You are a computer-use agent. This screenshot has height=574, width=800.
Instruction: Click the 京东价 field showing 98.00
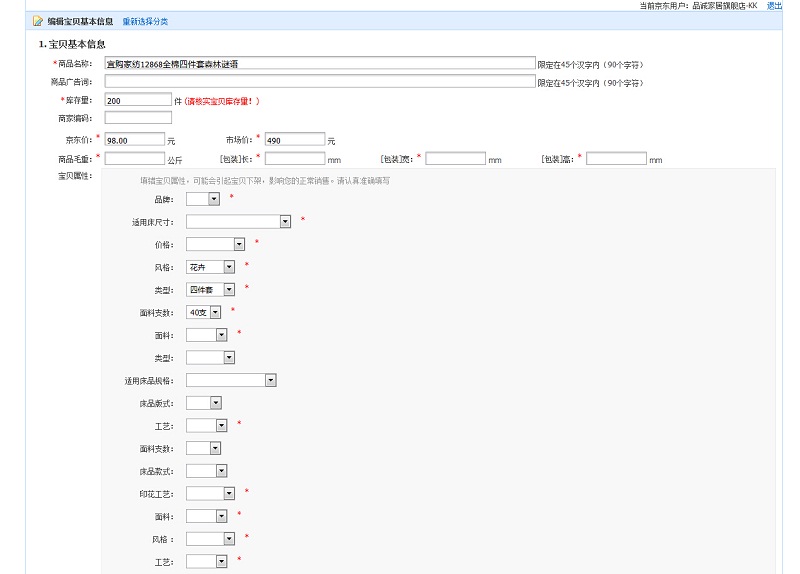click(134, 140)
